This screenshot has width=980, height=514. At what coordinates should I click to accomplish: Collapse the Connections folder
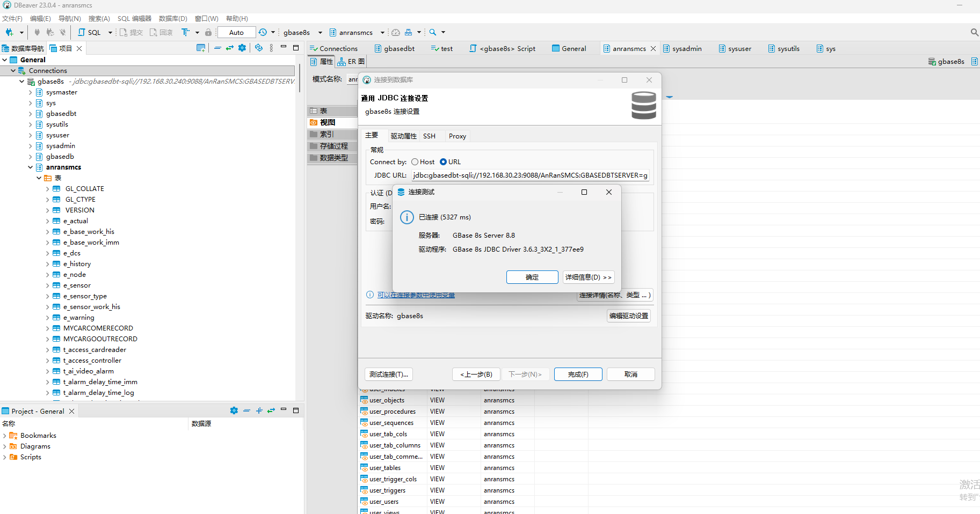(13, 70)
